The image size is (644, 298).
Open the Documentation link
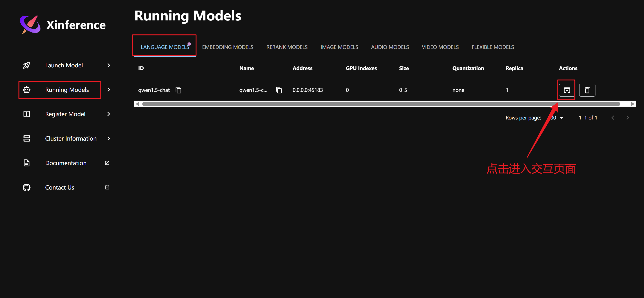click(x=65, y=163)
